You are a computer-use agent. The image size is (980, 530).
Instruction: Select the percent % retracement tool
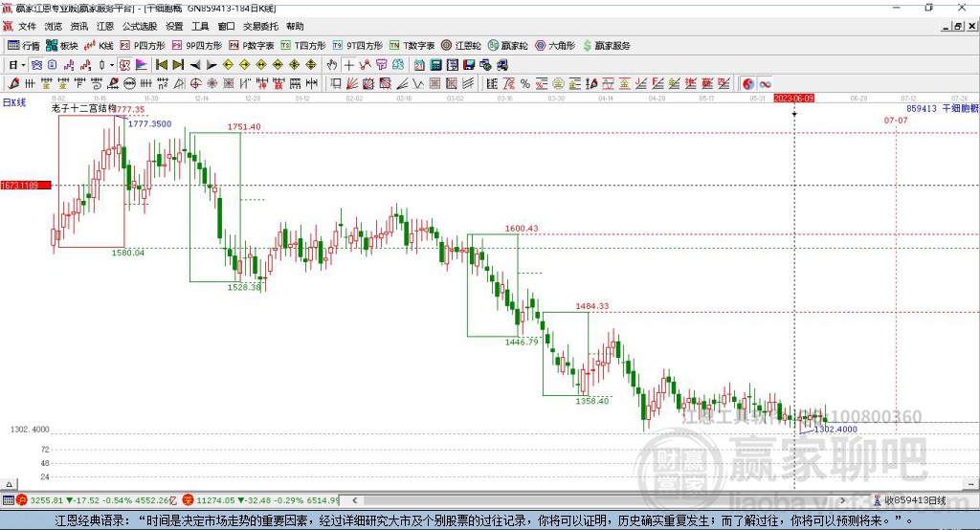point(525,83)
